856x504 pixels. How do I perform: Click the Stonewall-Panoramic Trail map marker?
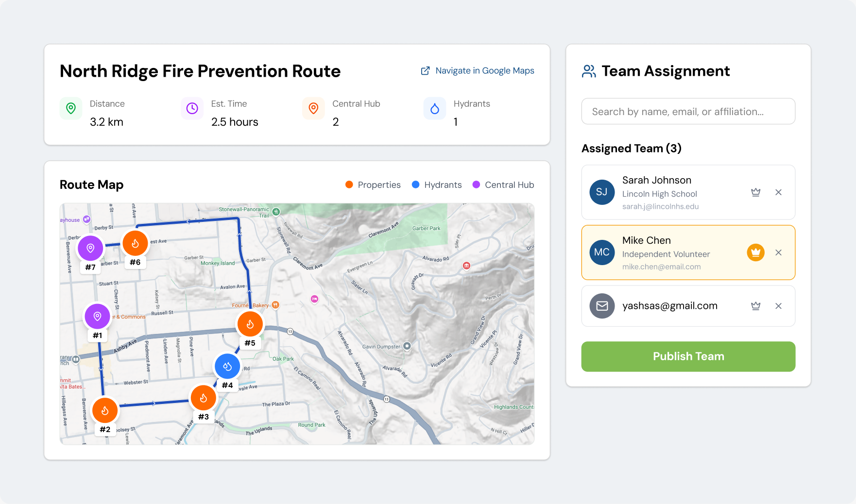click(276, 212)
